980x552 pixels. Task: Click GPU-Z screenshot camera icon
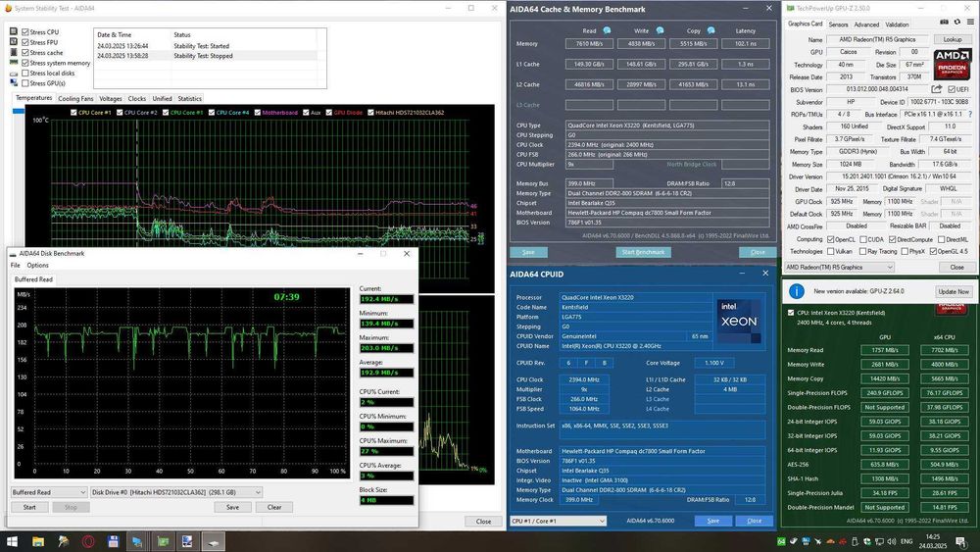pos(944,23)
